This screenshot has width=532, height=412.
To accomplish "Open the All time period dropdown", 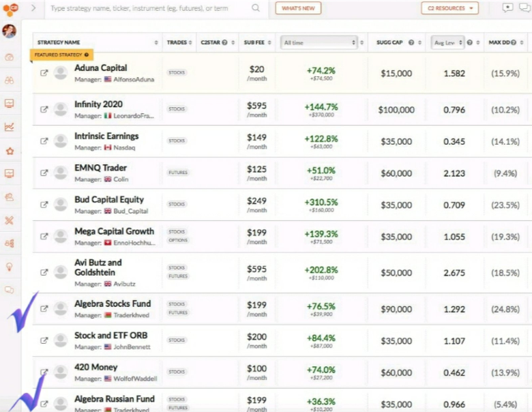I will 319,43.
